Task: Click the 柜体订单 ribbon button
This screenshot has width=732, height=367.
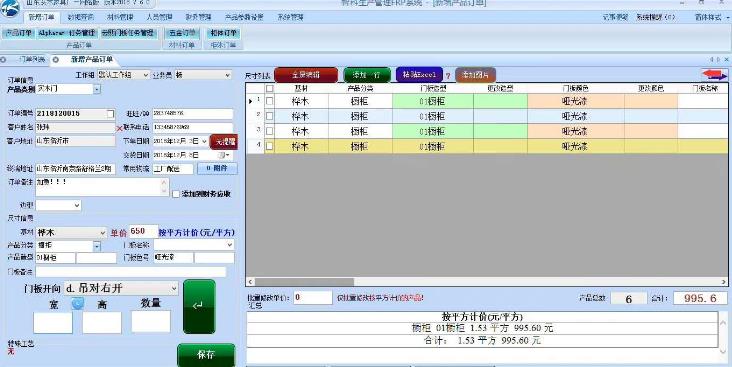Action: pyautogui.click(x=224, y=33)
